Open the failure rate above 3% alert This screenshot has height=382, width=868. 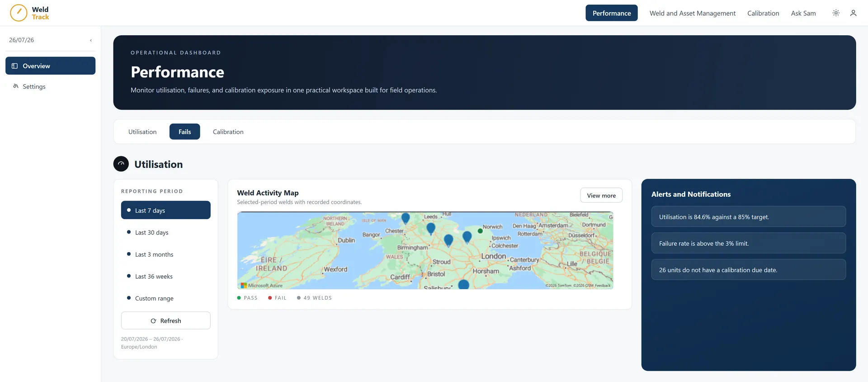point(748,243)
